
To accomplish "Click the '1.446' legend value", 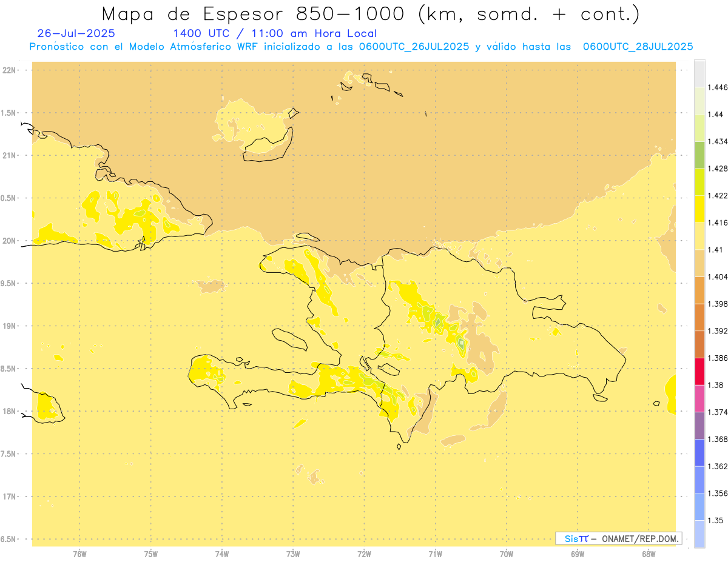I will (x=718, y=87).
